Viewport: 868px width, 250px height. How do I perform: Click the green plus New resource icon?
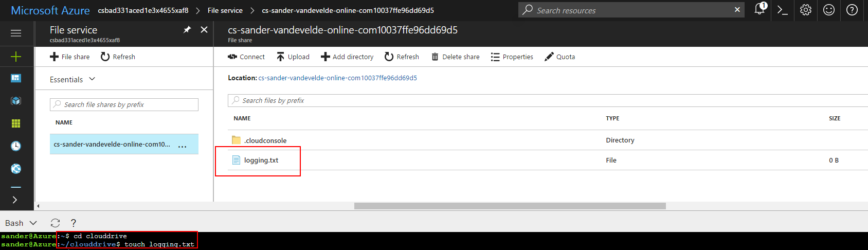point(16,57)
